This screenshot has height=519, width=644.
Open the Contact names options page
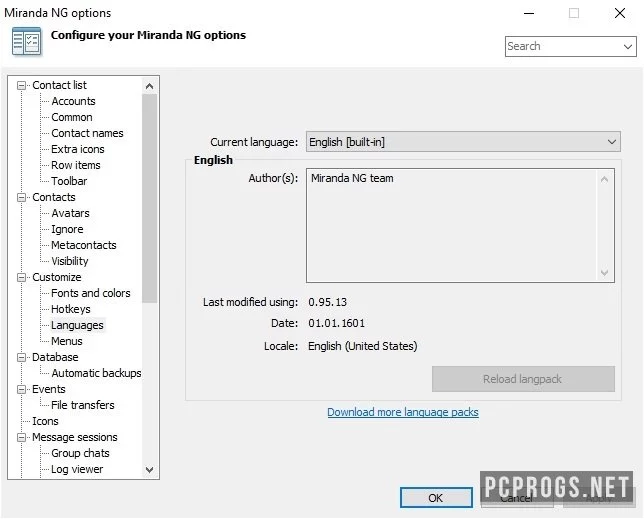[x=87, y=133]
